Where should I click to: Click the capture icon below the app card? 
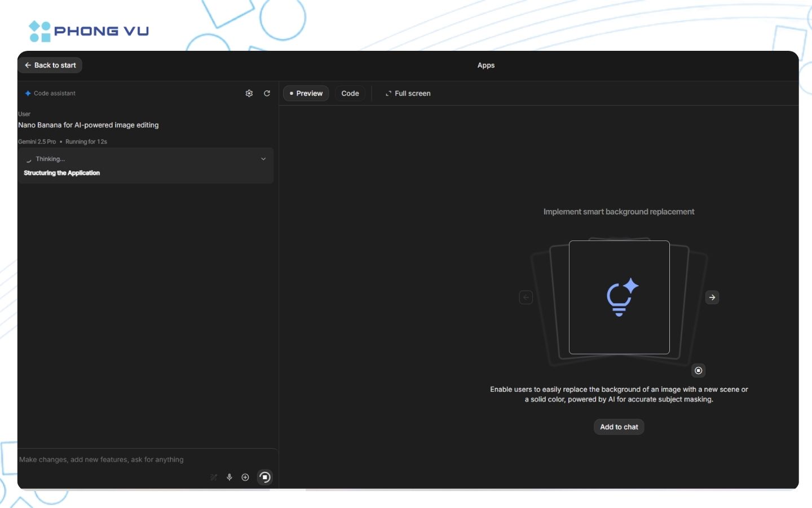(698, 370)
